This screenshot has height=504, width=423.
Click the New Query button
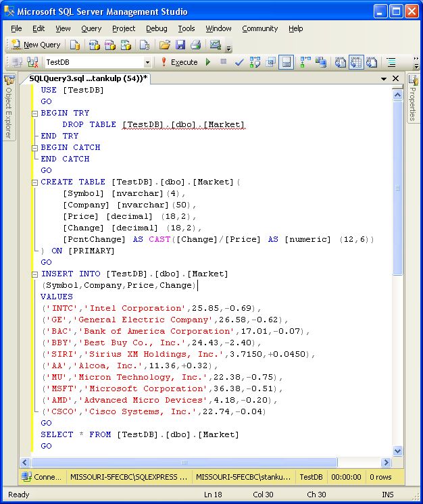pyautogui.click(x=35, y=45)
